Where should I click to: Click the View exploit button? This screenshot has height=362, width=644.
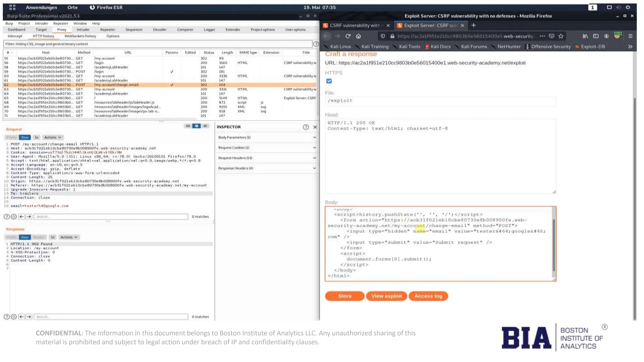pyautogui.click(x=386, y=296)
